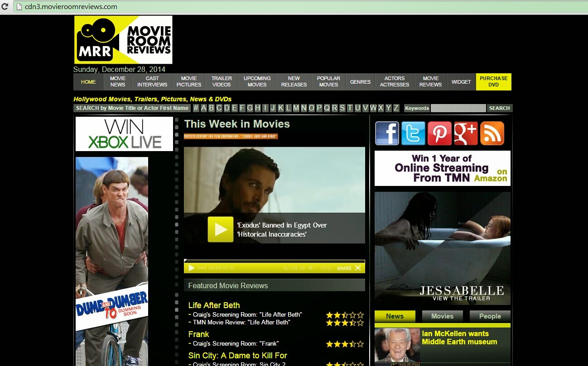Open the GENRES menu item
The image size is (588, 366).
coord(360,82)
